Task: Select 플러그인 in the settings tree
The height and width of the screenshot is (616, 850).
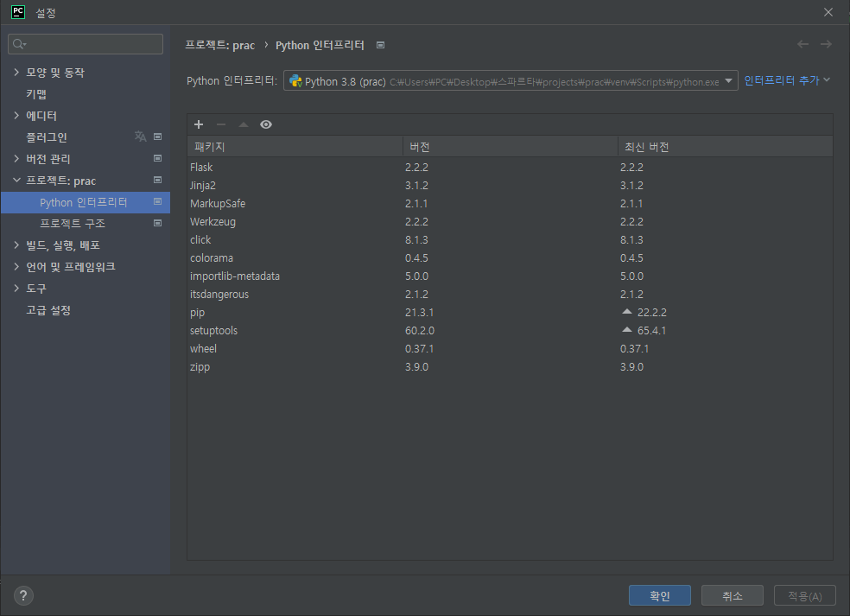Action: tap(47, 137)
